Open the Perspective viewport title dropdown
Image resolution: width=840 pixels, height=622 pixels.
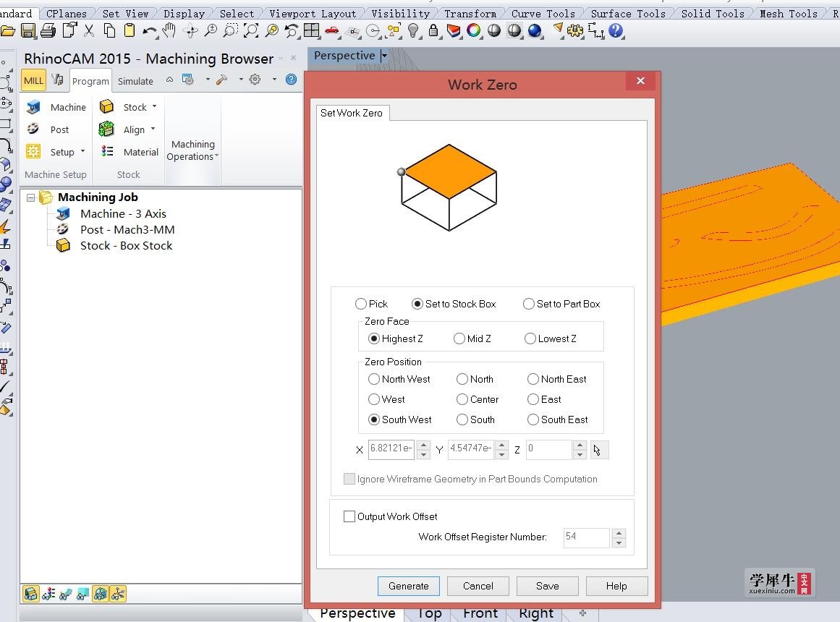383,56
